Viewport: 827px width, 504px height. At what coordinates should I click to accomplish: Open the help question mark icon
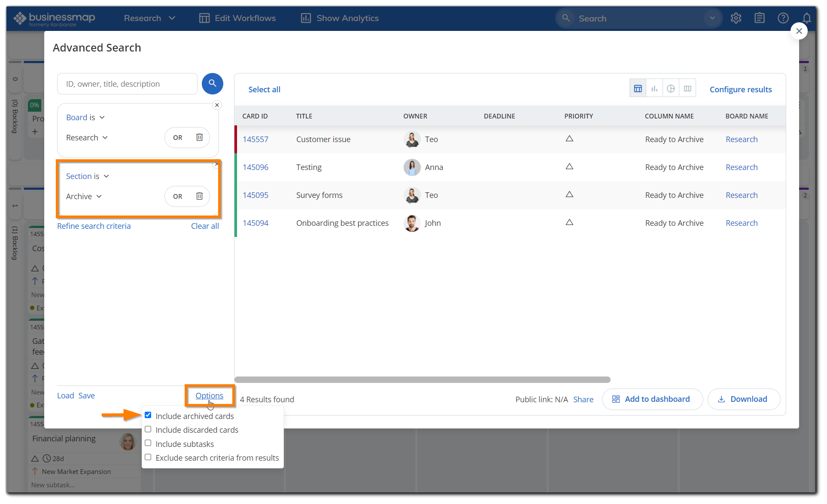coord(783,18)
